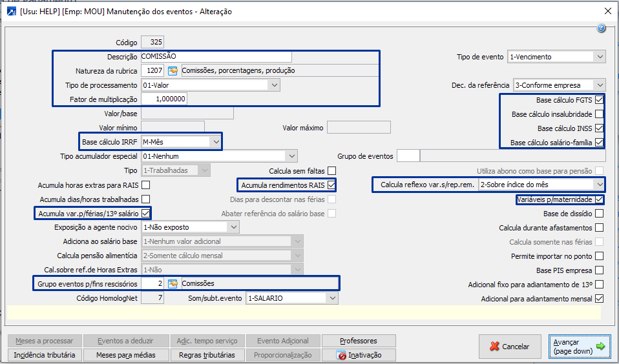Uncheck Adicional para adiantamento mensal

[599, 299]
